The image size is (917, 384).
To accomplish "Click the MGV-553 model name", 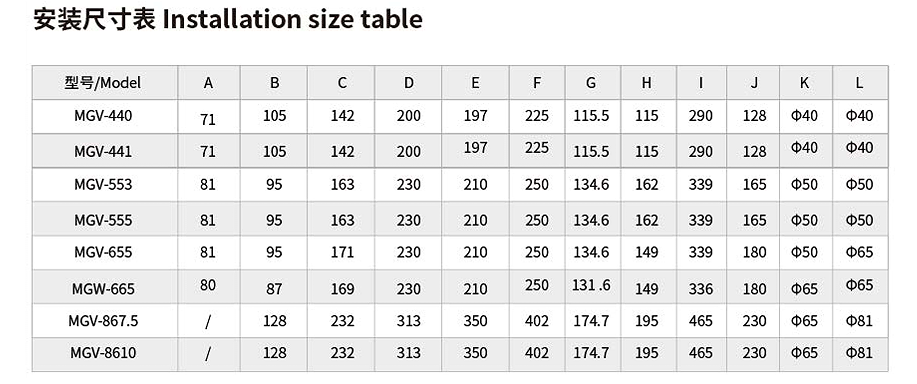I will tap(103, 185).
